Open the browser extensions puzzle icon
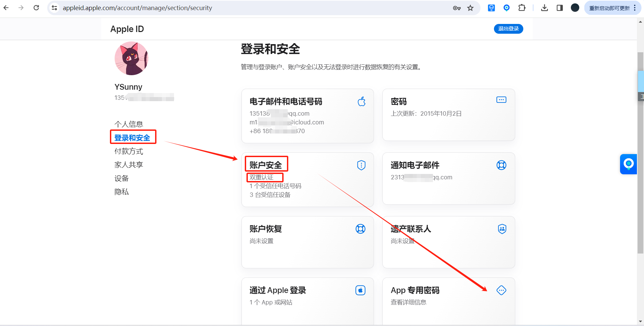Image resolution: width=644 pixels, height=326 pixels. [x=522, y=8]
